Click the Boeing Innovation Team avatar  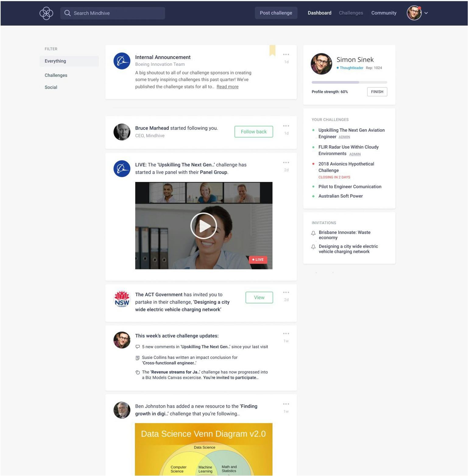(122, 60)
